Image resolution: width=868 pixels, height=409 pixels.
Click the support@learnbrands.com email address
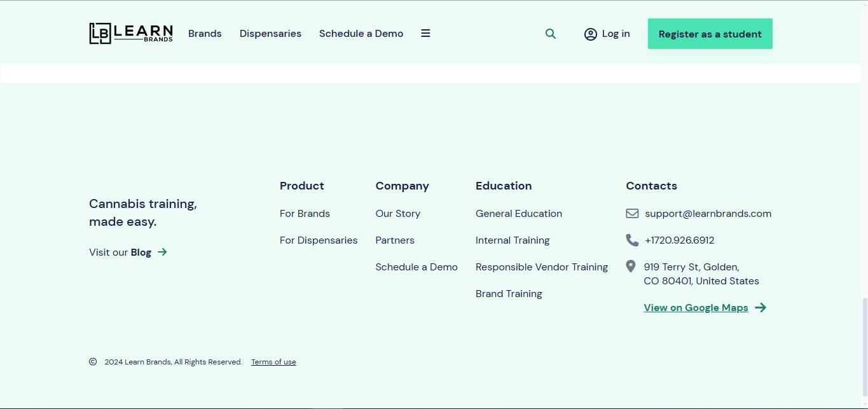[x=708, y=214]
